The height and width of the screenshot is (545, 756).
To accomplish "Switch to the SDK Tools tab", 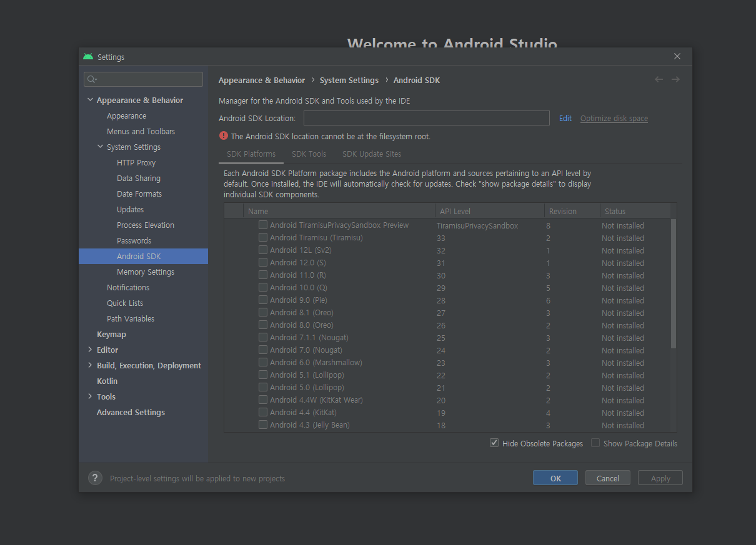I will (x=309, y=154).
